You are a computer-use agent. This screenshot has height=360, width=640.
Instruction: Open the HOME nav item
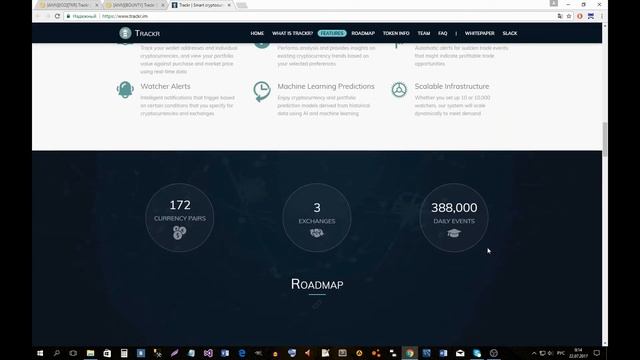(257, 33)
